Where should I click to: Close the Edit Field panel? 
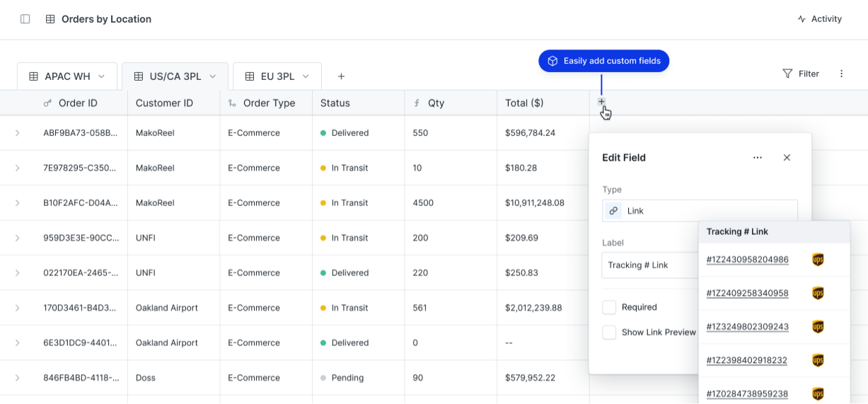pos(787,158)
